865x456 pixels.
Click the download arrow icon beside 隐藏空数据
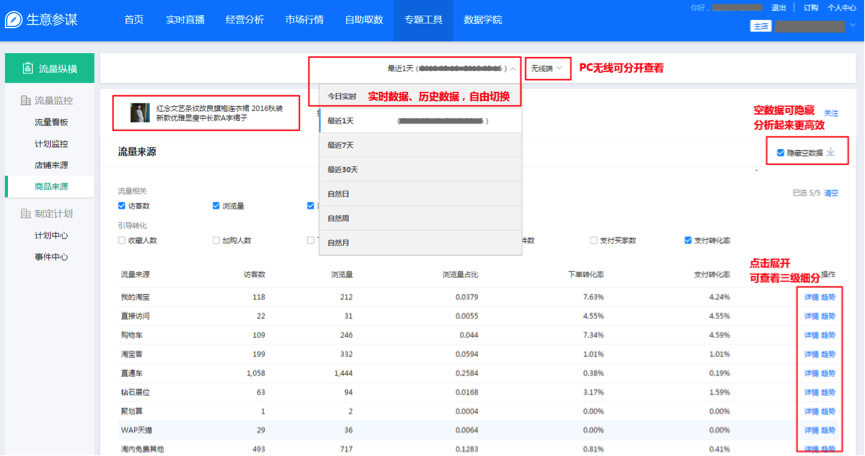click(830, 153)
